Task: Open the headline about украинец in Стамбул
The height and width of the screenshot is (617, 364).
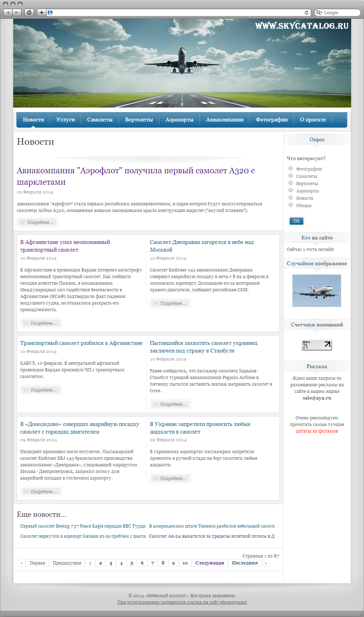Action: click(x=204, y=347)
